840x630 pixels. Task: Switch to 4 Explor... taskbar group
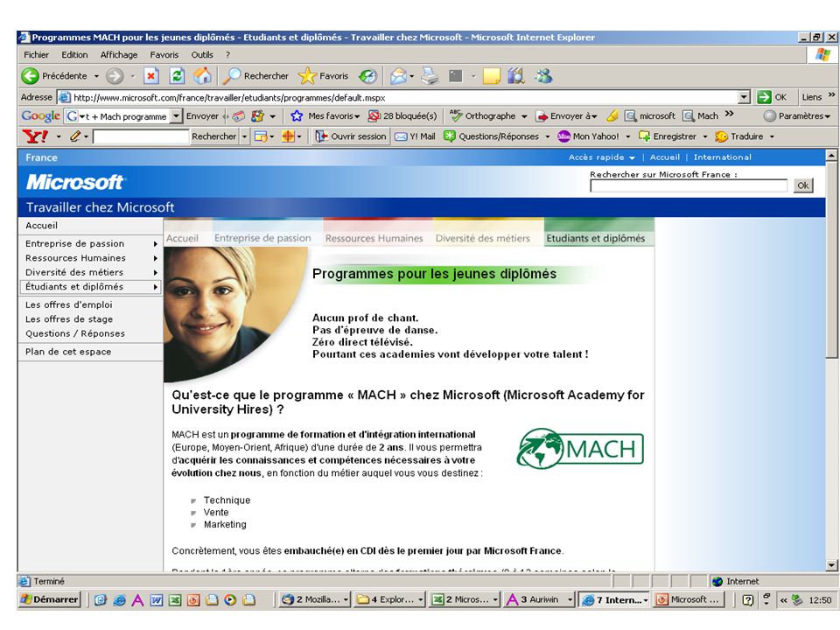(x=390, y=599)
